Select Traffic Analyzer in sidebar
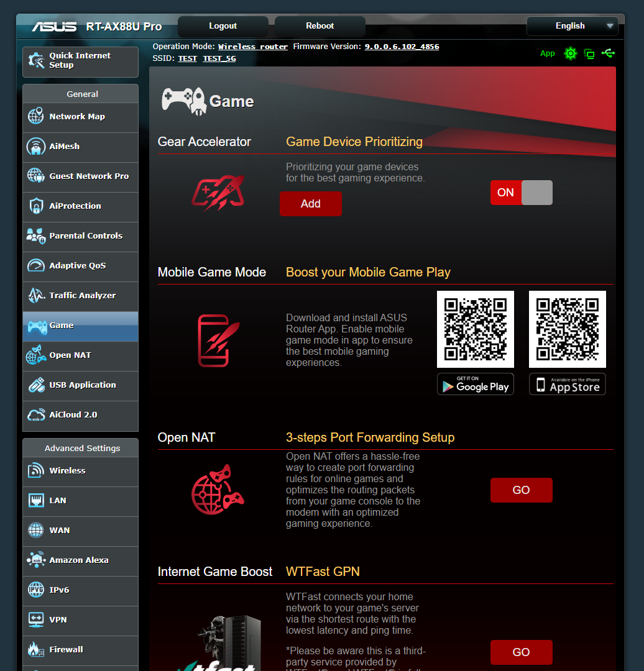The height and width of the screenshot is (671, 644). [x=81, y=296]
